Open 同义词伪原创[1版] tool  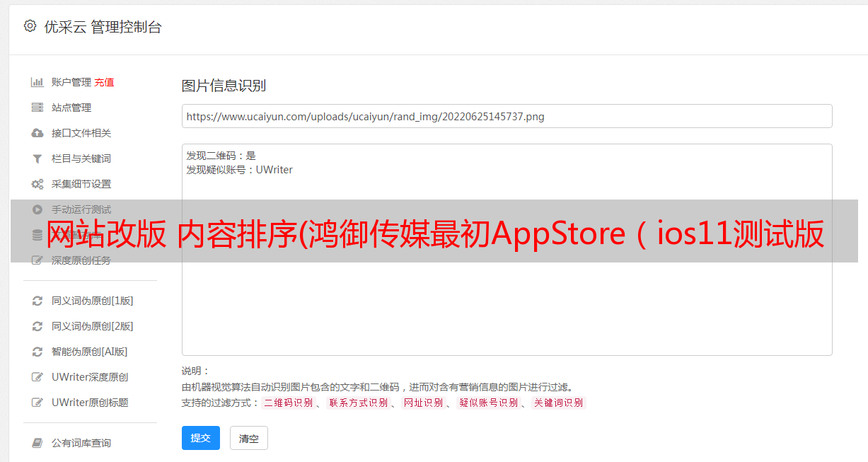click(x=92, y=301)
